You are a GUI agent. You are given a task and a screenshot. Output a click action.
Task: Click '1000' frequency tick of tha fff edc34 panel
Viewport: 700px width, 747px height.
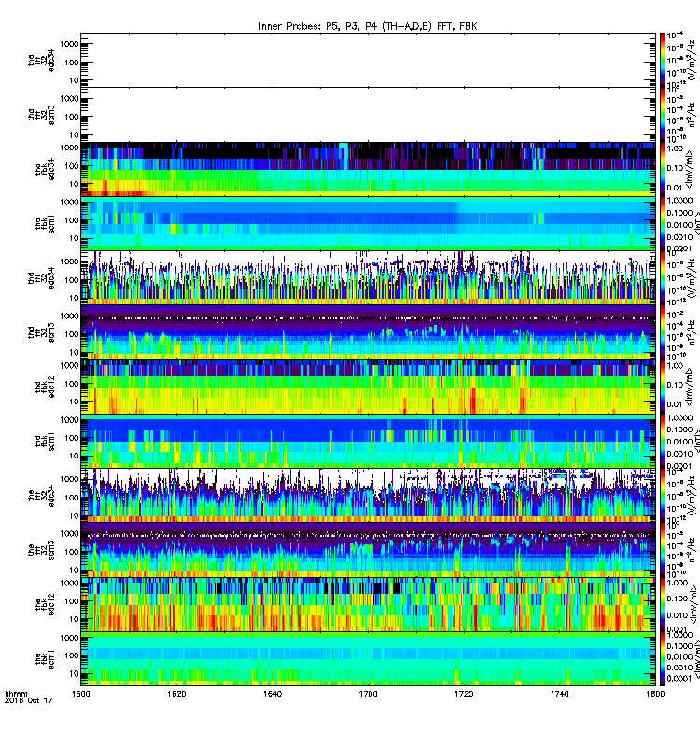(x=69, y=44)
